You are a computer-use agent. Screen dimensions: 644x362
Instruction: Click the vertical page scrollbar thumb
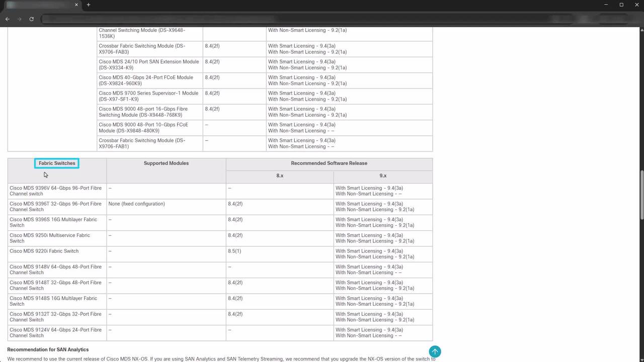point(641,195)
